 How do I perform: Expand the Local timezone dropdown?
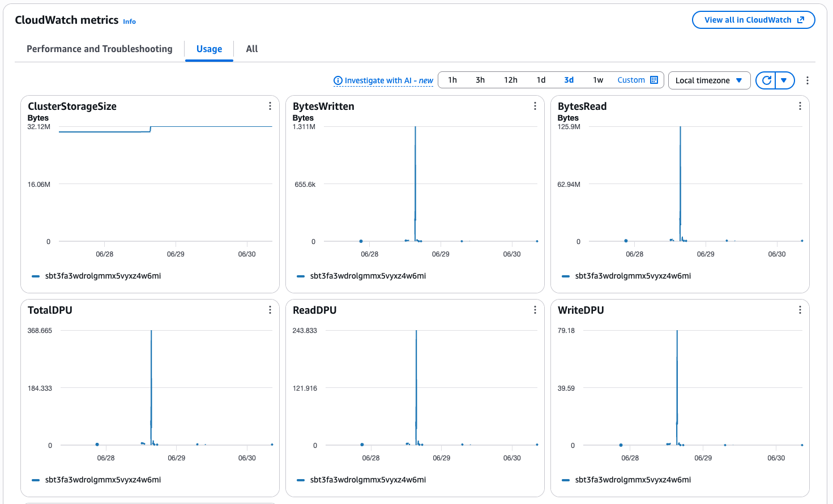(x=710, y=80)
